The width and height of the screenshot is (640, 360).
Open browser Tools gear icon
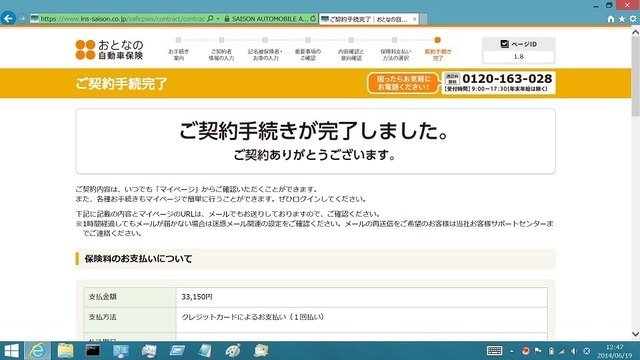[633, 19]
